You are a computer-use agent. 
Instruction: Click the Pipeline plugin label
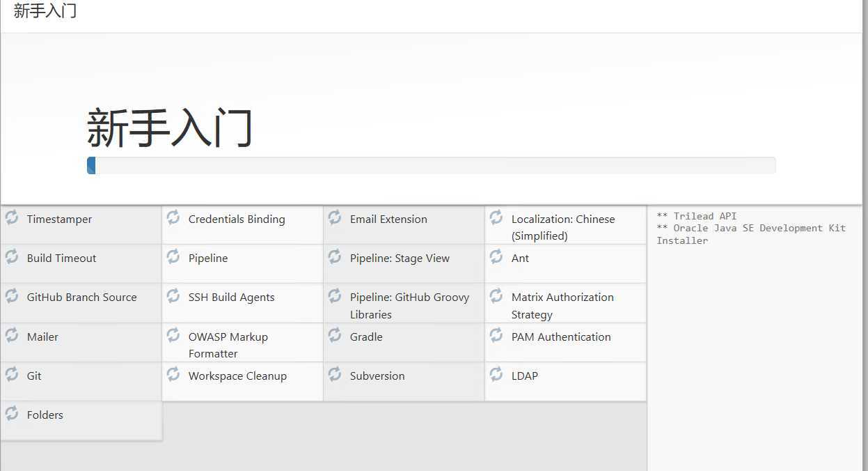[208, 258]
